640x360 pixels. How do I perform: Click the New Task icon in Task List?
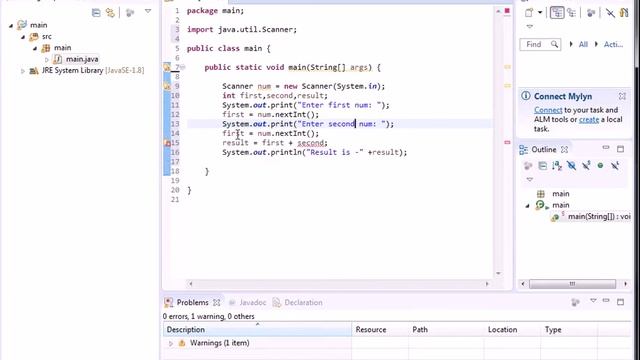529,13
